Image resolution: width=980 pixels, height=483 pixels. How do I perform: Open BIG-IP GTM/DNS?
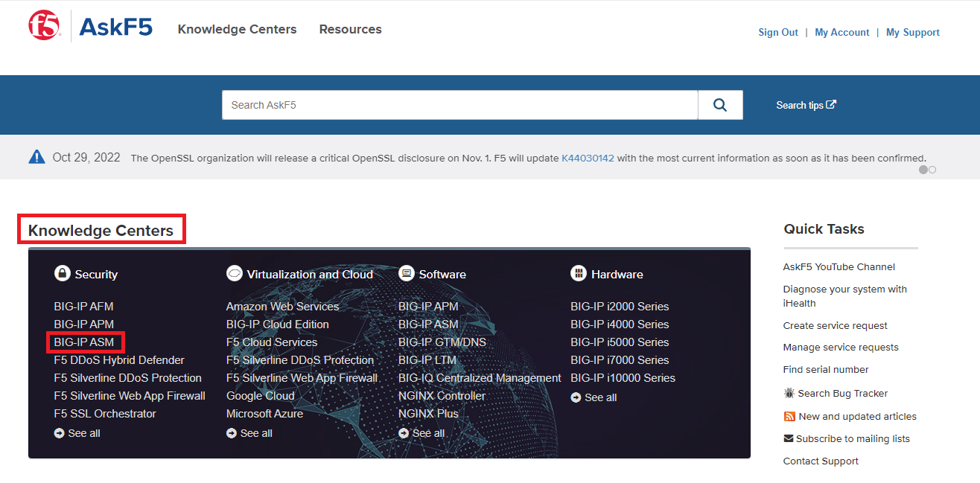[x=442, y=342]
